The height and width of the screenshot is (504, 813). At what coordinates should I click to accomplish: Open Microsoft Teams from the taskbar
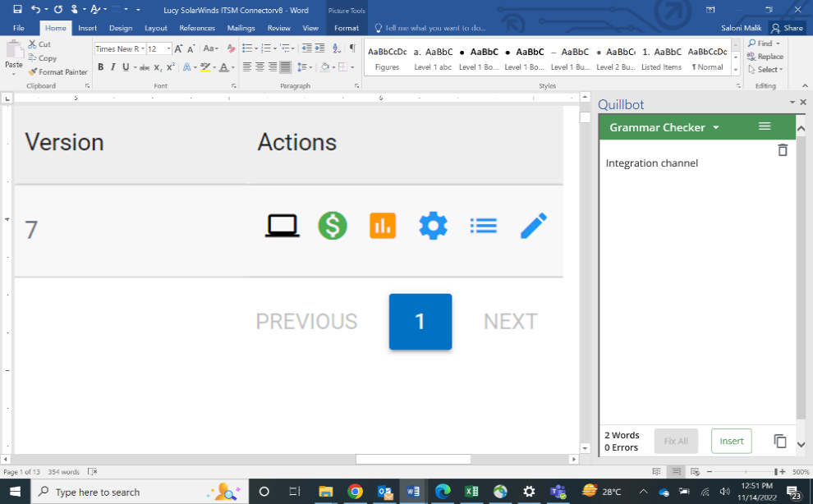tap(558, 492)
